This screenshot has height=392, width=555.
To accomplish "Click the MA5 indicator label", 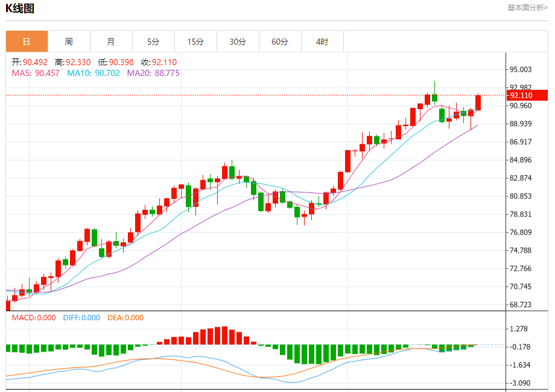I will [36, 73].
